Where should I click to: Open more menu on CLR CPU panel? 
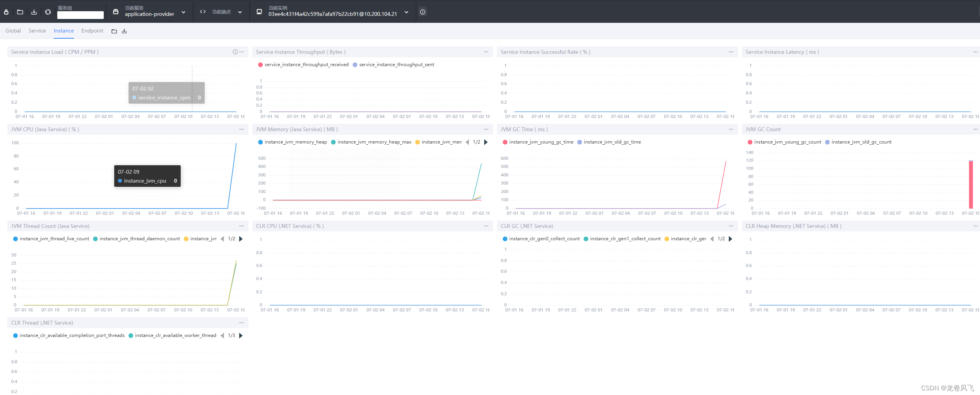[x=486, y=226]
